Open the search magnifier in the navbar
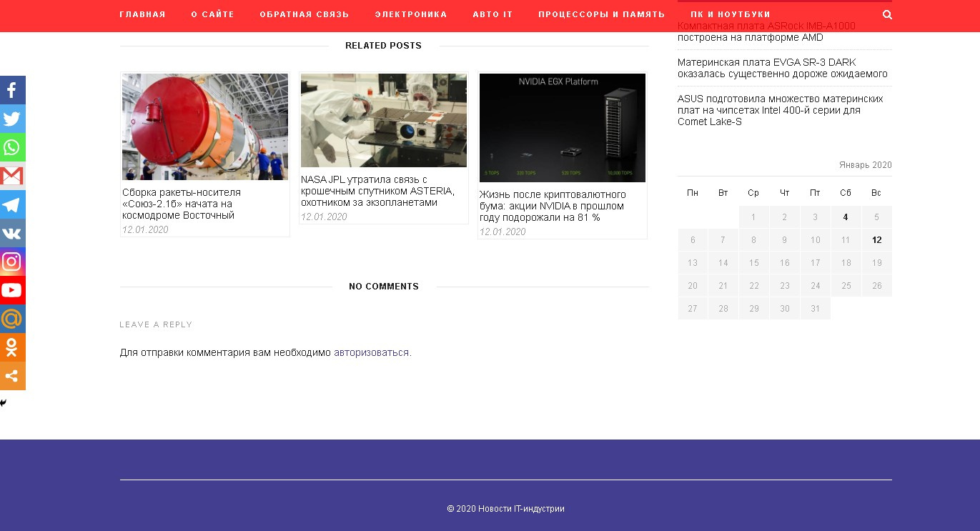Image resolution: width=980 pixels, height=531 pixels. (x=887, y=14)
